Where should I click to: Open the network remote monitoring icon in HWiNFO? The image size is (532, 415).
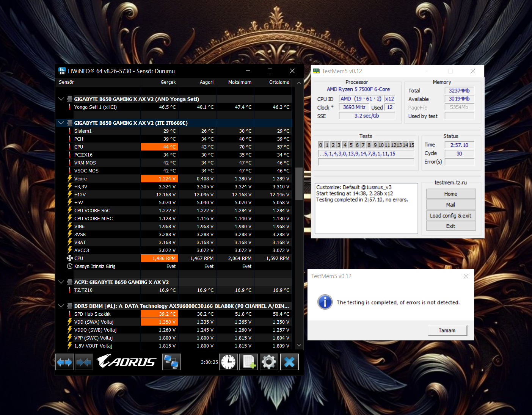[x=171, y=362]
